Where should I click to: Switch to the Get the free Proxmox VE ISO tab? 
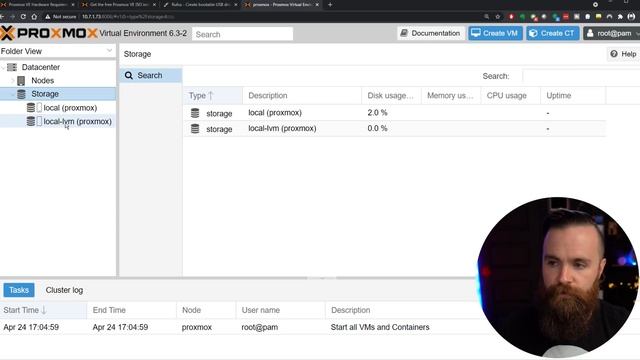click(x=119, y=4)
